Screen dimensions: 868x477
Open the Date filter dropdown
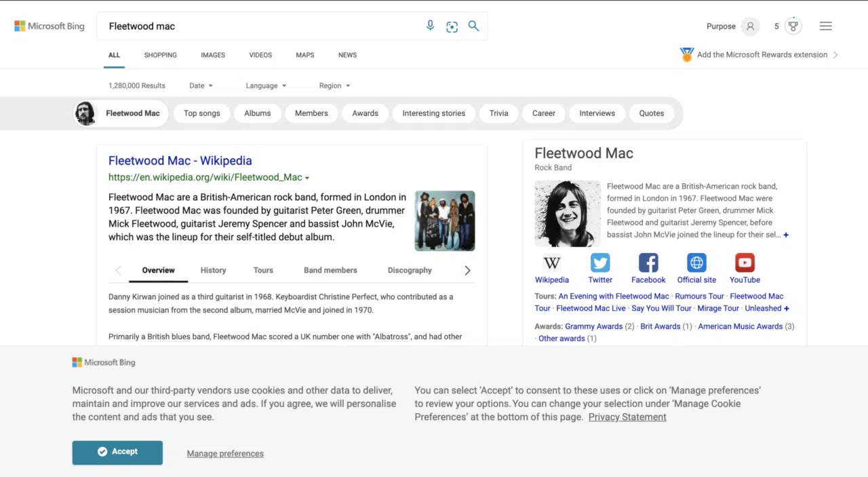pyautogui.click(x=201, y=85)
